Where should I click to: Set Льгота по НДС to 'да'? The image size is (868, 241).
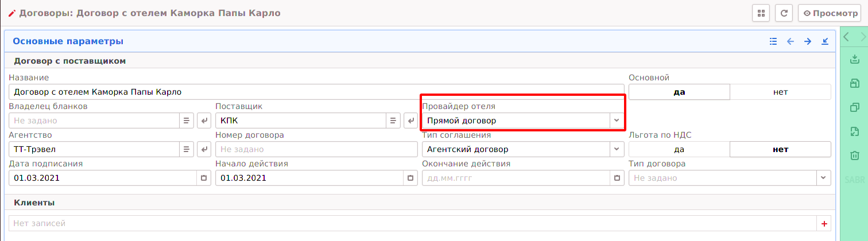point(679,149)
